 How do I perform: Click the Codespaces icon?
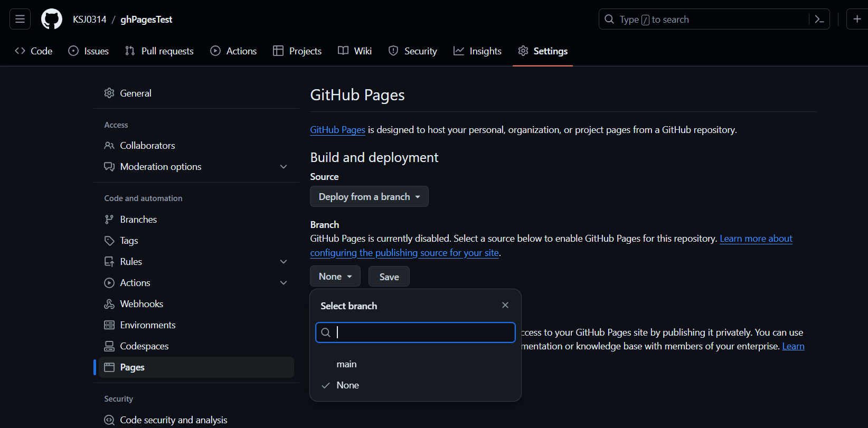[109, 346]
